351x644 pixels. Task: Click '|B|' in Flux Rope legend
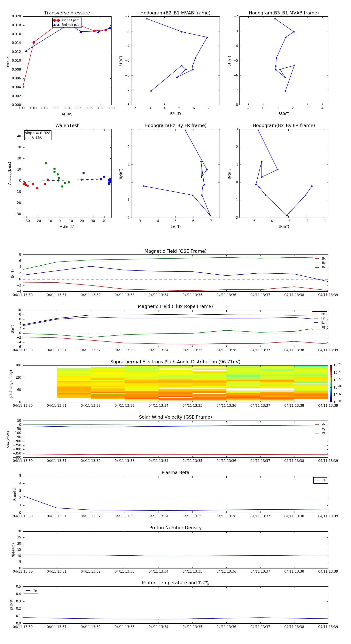[320, 327]
